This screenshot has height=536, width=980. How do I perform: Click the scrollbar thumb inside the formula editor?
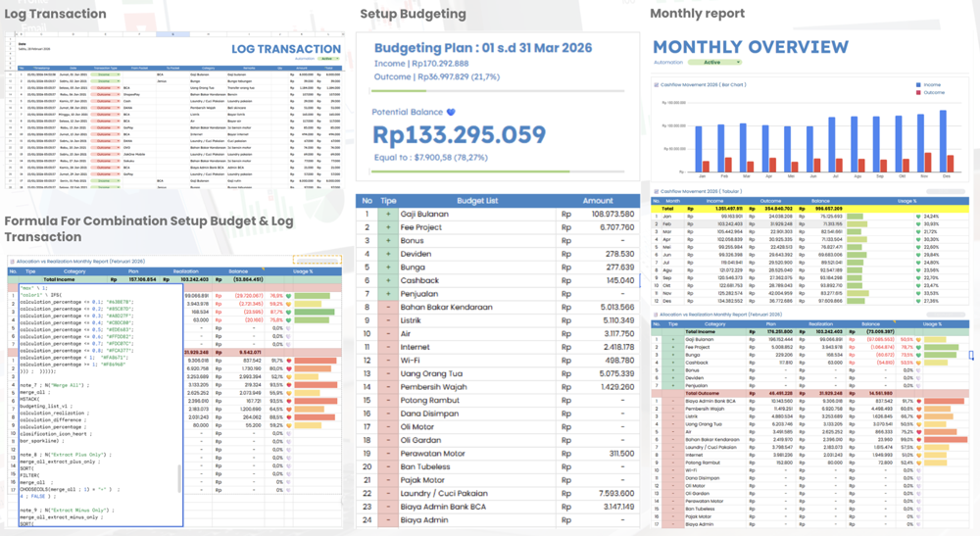pyautogui.click(x=180, y=478)
